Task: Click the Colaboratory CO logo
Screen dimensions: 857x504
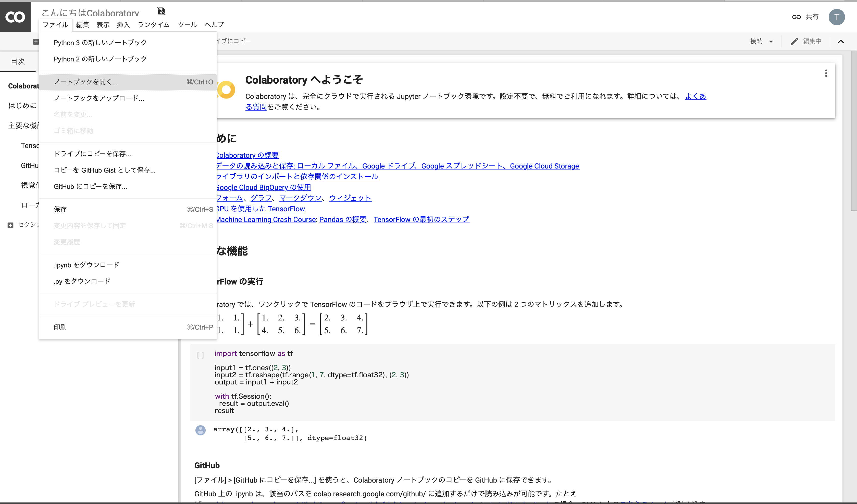Action: click(x=15, y=17)
